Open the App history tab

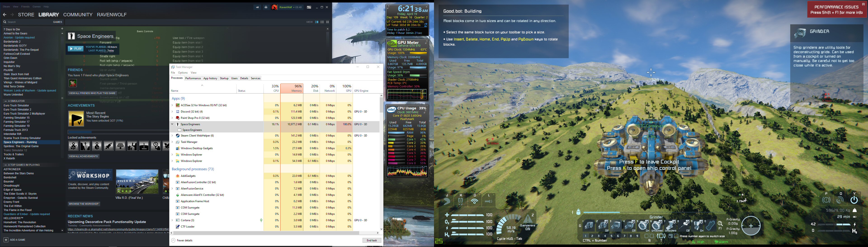210,78
